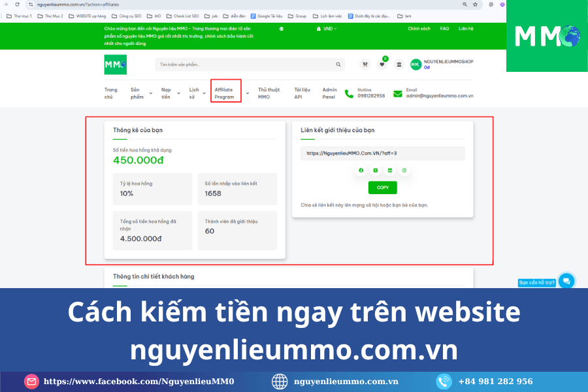This screenshot has height=392, width=588.
Task: Open the Admin Panel menu item
Action: tap(329, 93)
